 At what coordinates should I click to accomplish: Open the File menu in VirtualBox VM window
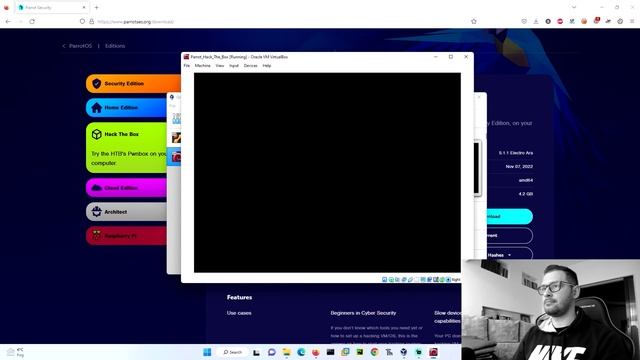click(x=187, y=66)
